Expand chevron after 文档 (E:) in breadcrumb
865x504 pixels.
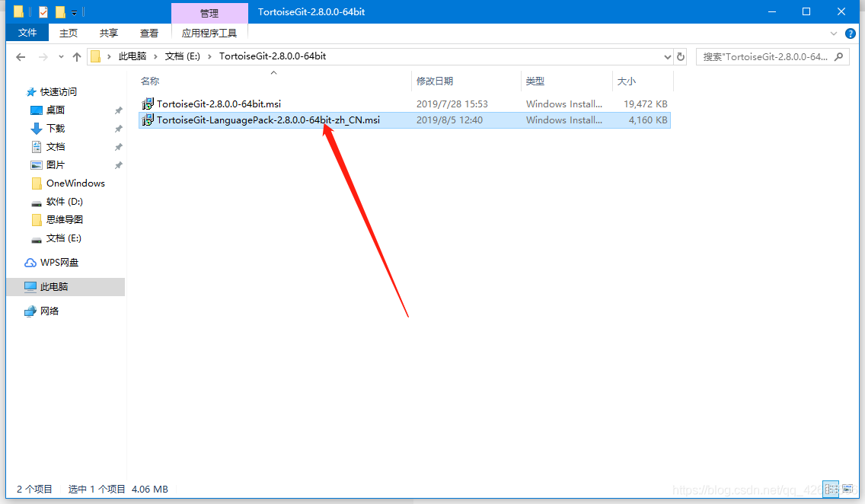(x=209, y=56)
